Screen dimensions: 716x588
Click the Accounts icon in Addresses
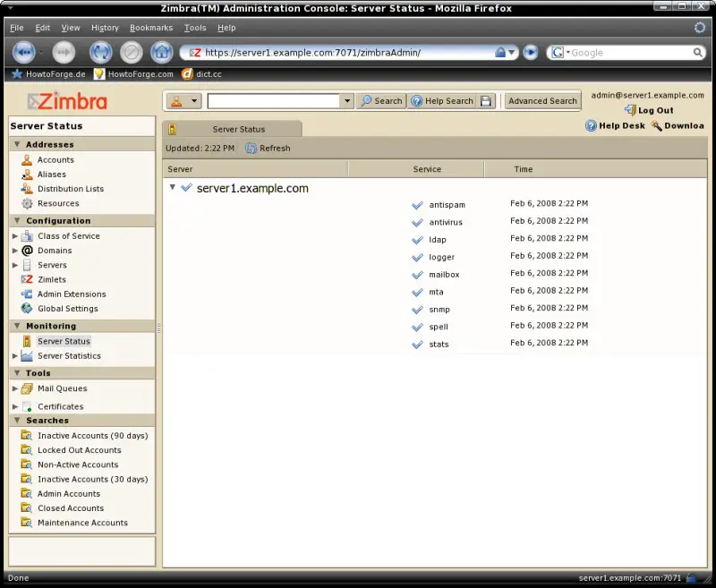(27, 160)
